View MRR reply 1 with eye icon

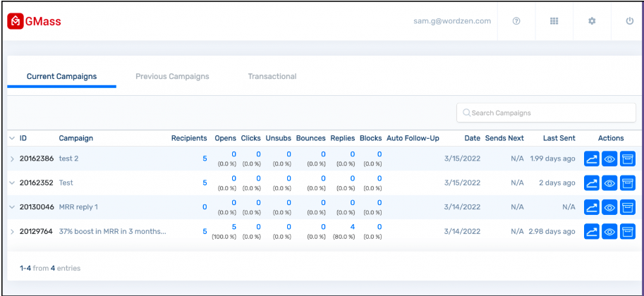610,207
